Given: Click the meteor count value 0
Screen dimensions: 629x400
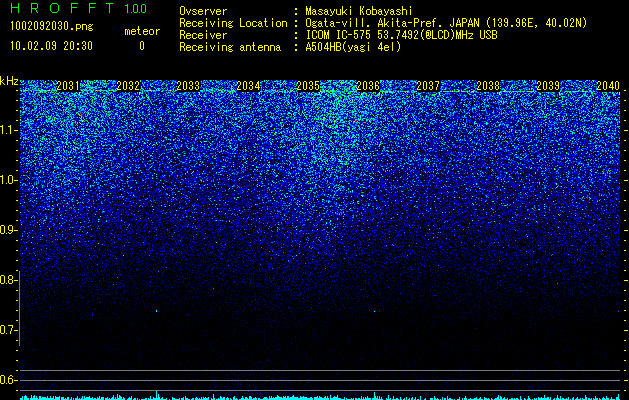Looking at the screenshot, I should (142, 46).
